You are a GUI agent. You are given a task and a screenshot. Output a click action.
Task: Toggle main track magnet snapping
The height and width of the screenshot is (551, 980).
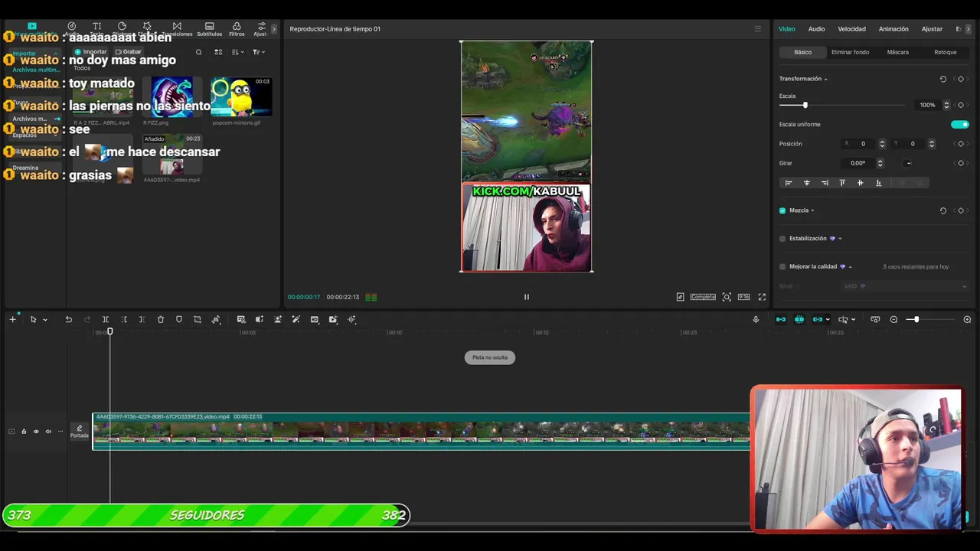coord(781,319)
